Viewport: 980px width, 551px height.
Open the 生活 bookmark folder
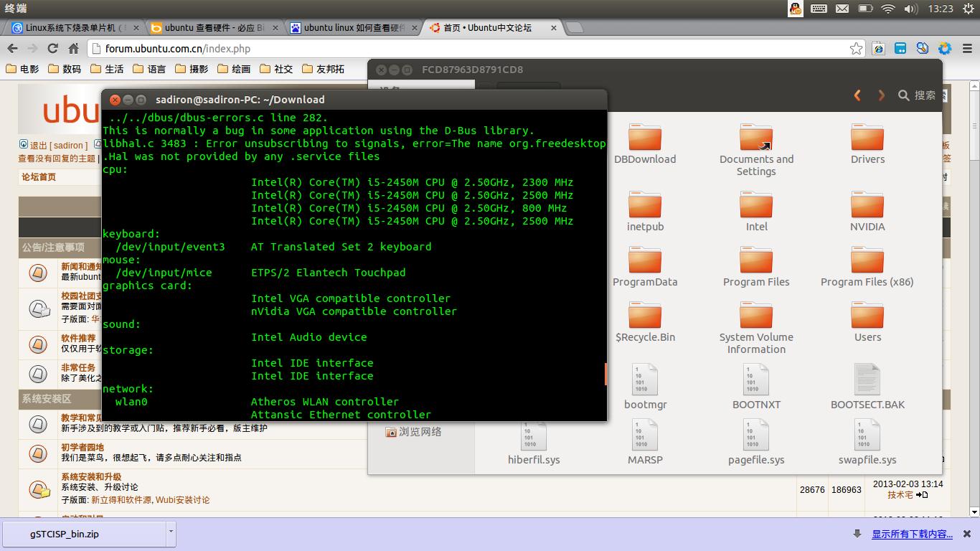[x=107, y=69]
